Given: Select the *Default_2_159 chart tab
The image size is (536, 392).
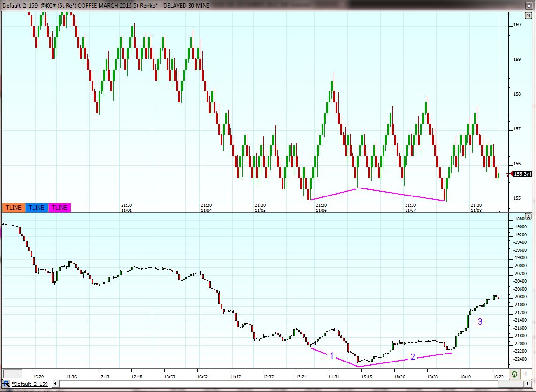Looking at the screenshot, I should pyautogui.click(x=30, y=384).
